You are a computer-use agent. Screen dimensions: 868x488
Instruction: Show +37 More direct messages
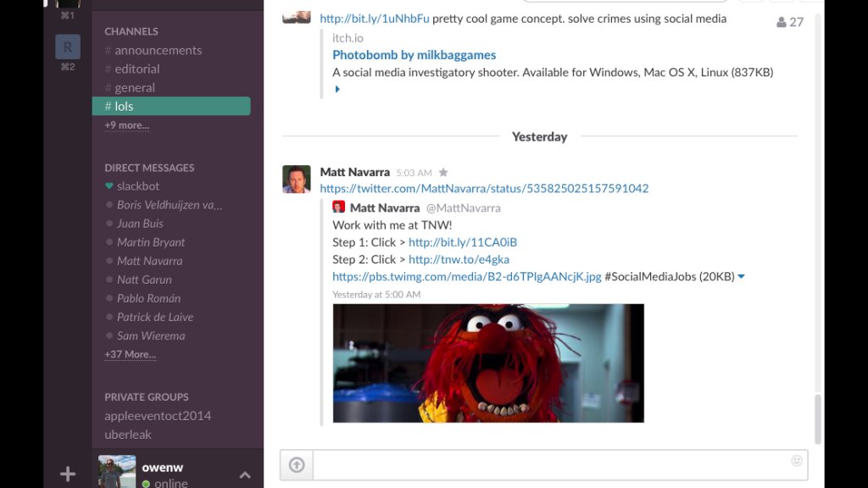click(130, 354)
